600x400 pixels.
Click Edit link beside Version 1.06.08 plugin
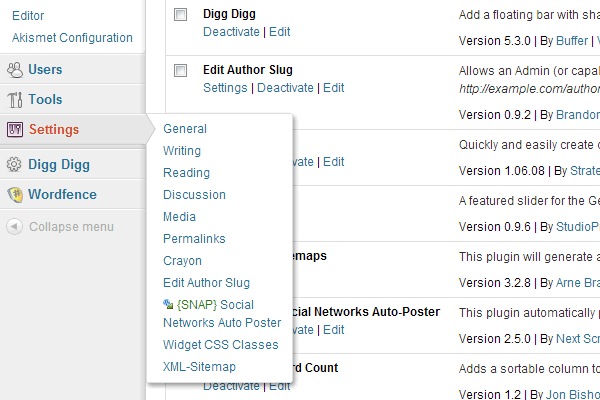(x=334, y=162)
